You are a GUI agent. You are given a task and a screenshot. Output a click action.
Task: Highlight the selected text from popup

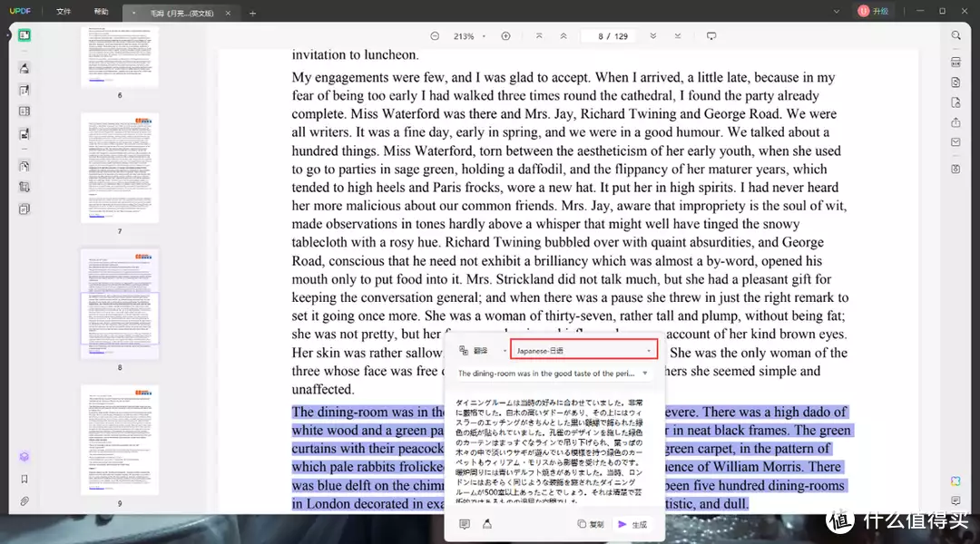tap(487, 524)
